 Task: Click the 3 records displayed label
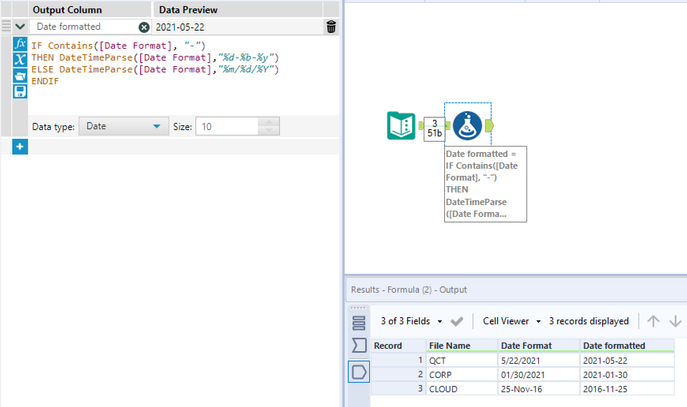pos(588,321)
